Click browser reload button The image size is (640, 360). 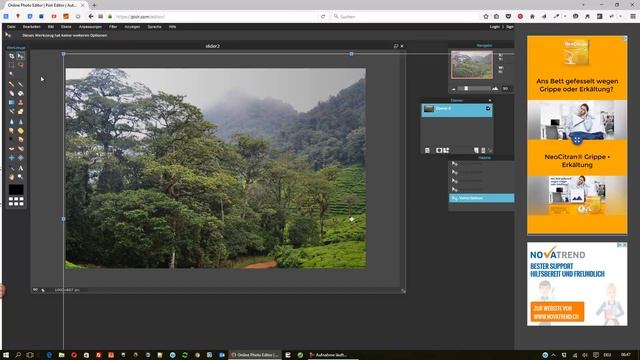click(323, 16)
